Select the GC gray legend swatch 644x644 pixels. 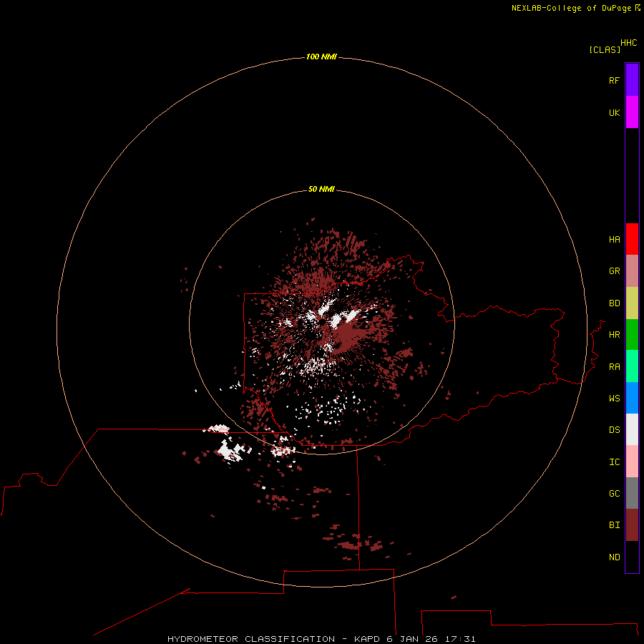coord(632,493)
